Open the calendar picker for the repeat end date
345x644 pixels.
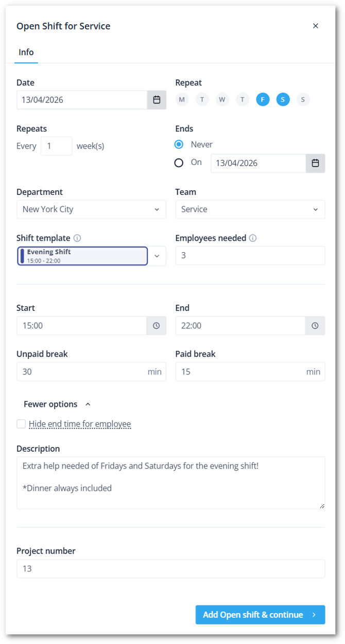click(316, 163)
